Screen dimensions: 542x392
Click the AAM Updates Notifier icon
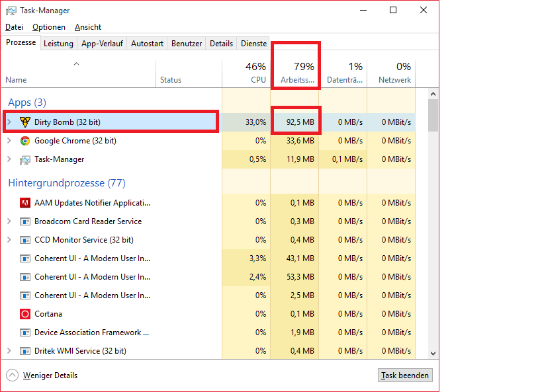[x=25, y=203]
